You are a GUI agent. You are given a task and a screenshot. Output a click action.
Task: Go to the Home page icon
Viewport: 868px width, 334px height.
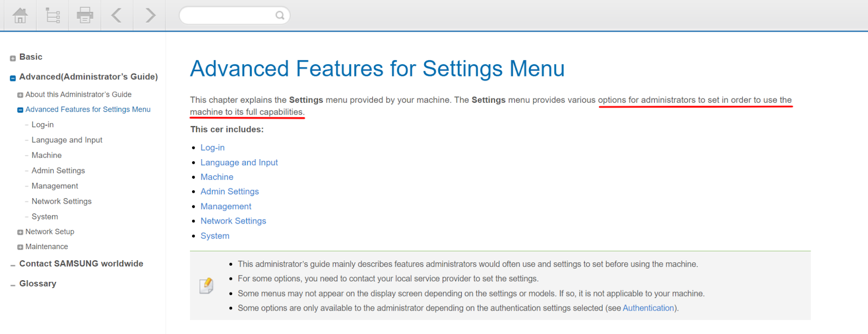click(20, 15)
